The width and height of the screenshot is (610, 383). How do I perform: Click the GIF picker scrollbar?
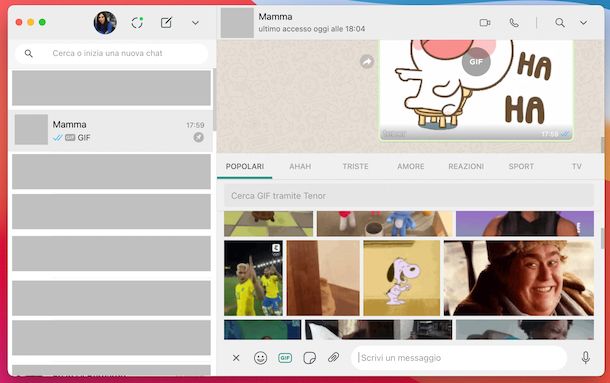[x=603, y=238]
